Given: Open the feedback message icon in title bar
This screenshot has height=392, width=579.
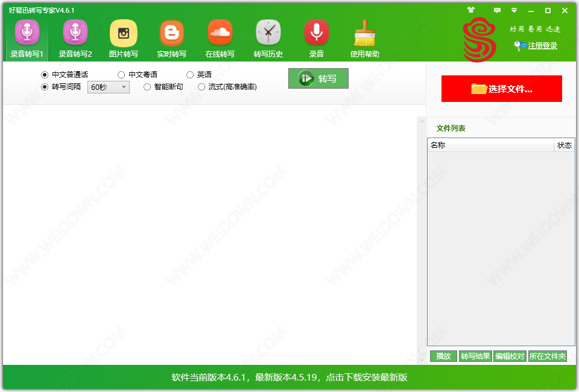Looking at the screenshot, I should pyautogui.click(x=497, y=10).
